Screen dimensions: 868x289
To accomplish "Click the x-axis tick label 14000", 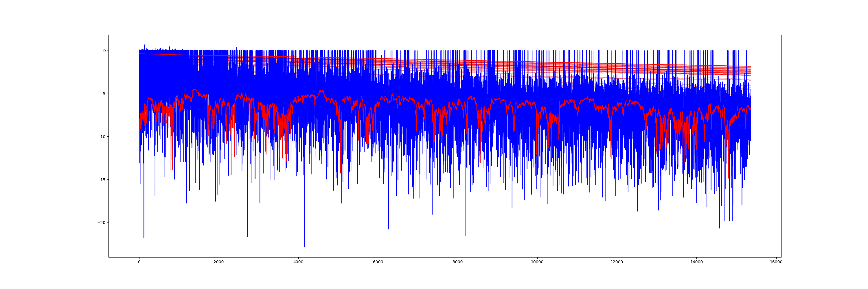I will point(696,262).
